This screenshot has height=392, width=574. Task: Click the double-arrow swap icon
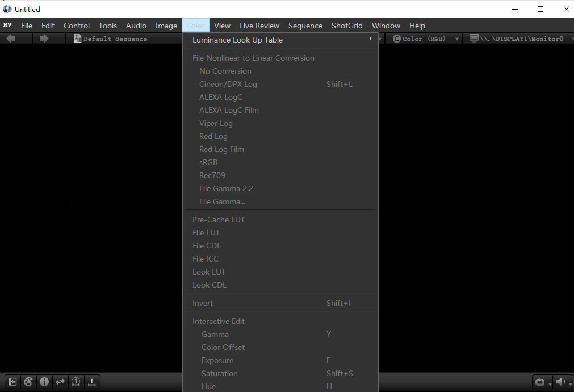tap(60, 382)
